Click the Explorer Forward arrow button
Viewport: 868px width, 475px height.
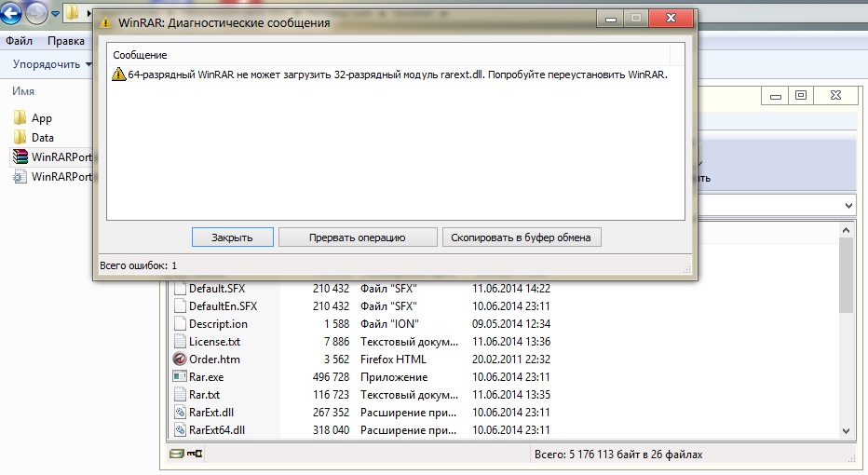tap(37, 13)
